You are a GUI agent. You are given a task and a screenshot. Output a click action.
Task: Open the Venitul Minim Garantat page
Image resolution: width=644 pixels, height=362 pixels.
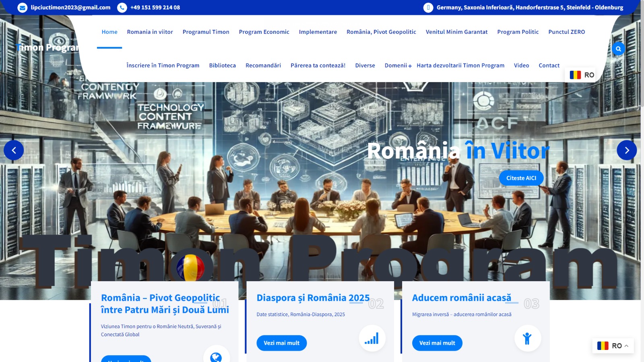tap(456, 32)
